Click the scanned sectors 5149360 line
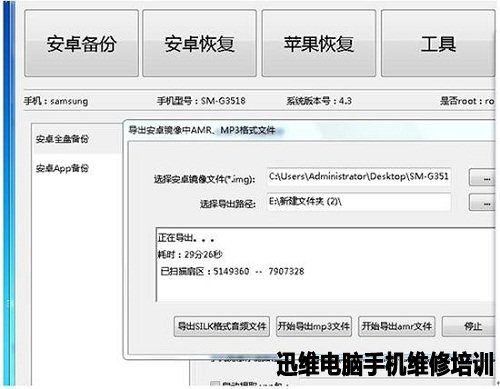The width and height of the screenshot is (500, 389). 232,271
